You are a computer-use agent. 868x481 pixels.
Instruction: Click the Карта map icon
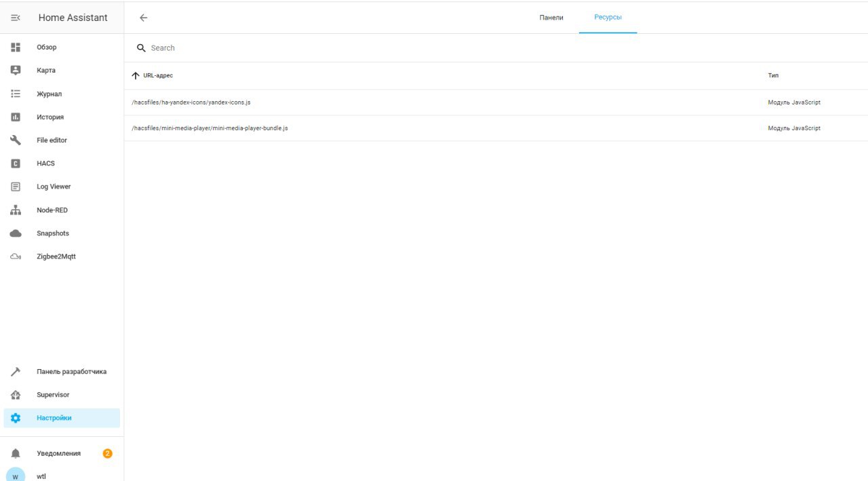coord(16,71)
